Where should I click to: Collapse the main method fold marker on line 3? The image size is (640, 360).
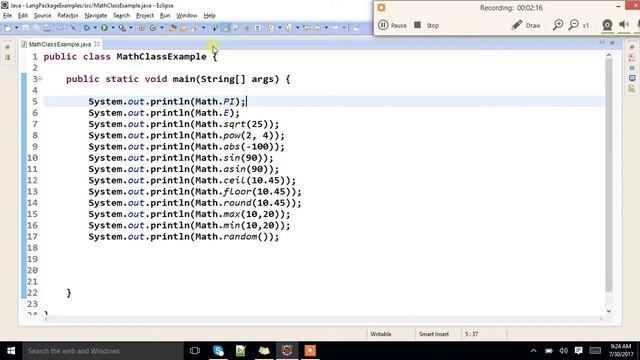click(40, 79)
